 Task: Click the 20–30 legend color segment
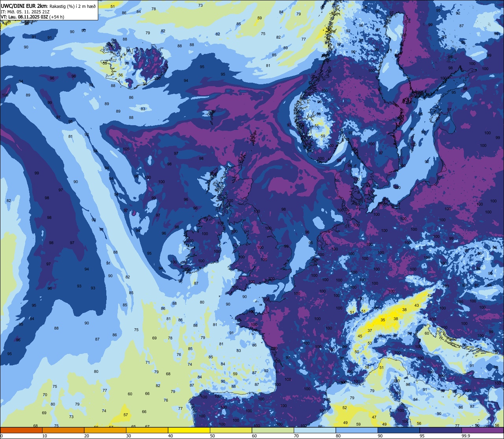105,430
